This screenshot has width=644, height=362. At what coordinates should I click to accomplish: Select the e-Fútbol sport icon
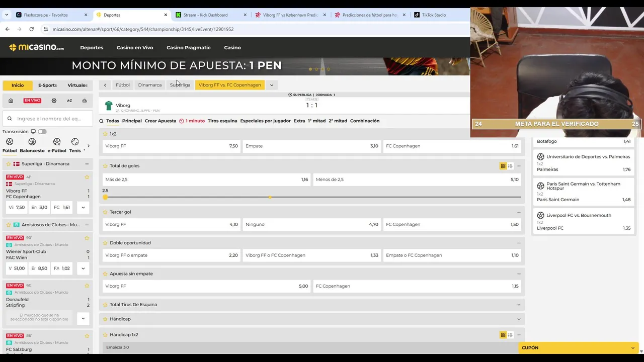57,142
